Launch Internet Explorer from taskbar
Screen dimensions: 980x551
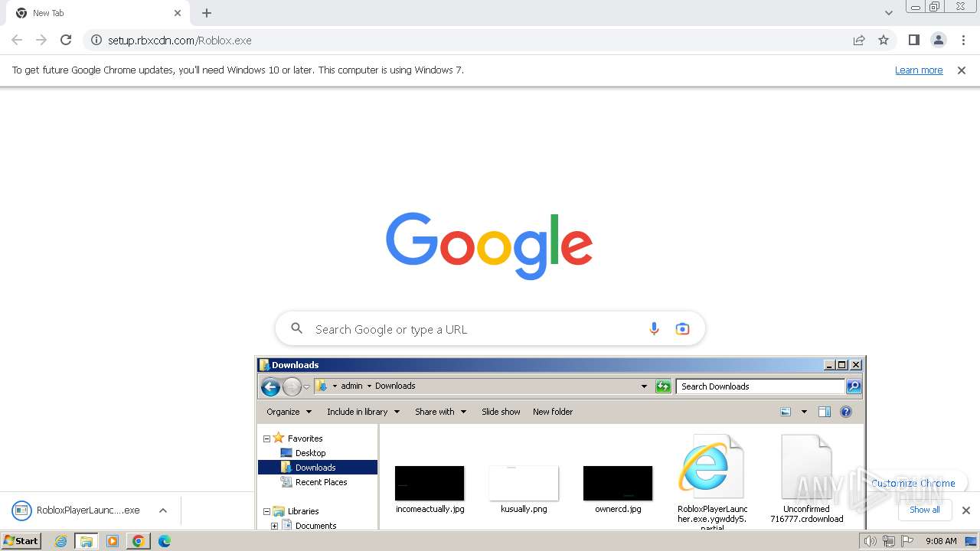pyautogui.click(x=60, y=541)
